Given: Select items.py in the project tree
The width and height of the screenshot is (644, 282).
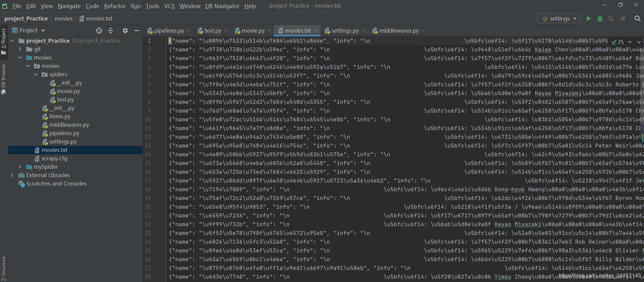Looking at the screenshot, I should point(60,116).
